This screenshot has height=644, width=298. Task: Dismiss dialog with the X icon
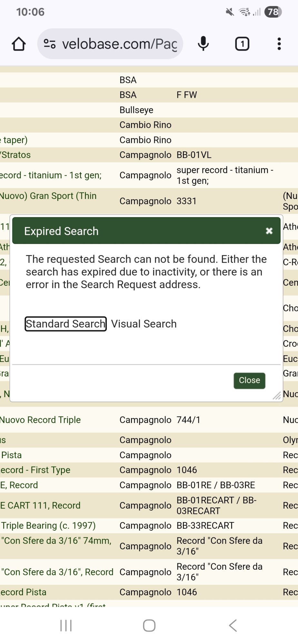pos(269,231)
